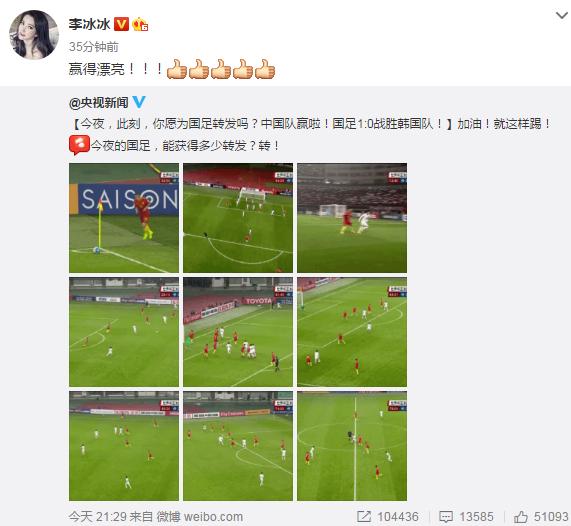Screen dimensions: 571x526
Task: Click the orange V verified badge
Action: click(121, 24)
